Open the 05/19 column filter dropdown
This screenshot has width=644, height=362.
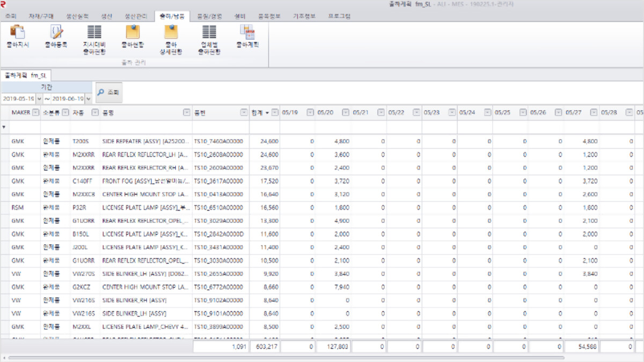tap(309, 112)
